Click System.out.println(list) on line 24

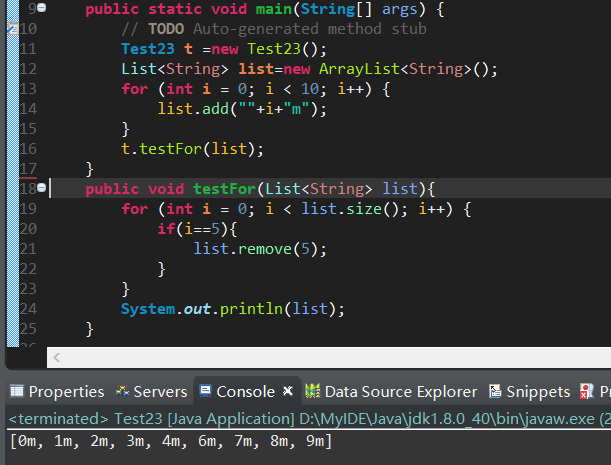click(x=233, y=309)
